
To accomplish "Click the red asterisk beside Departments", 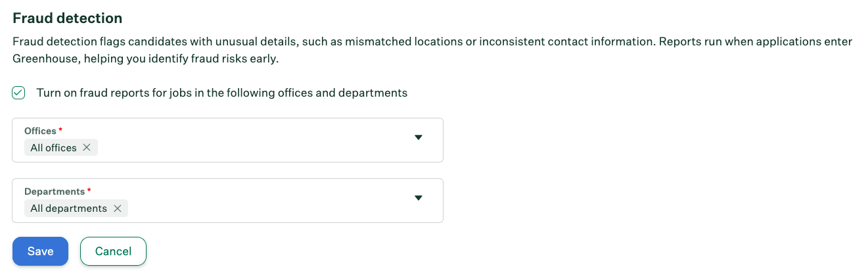I will pyautogui.click(x=89, y=191).
